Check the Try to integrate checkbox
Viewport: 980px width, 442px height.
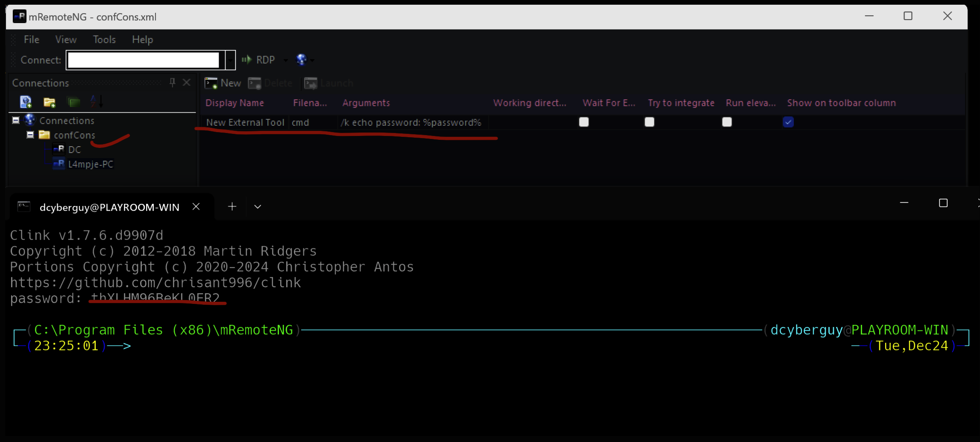649,122
